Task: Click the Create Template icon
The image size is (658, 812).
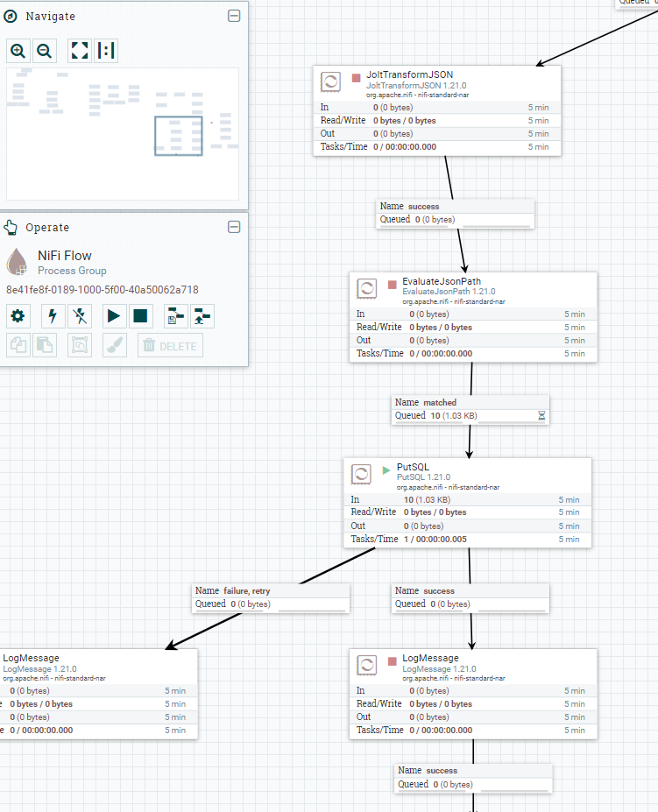Action: tap(175, 316)
